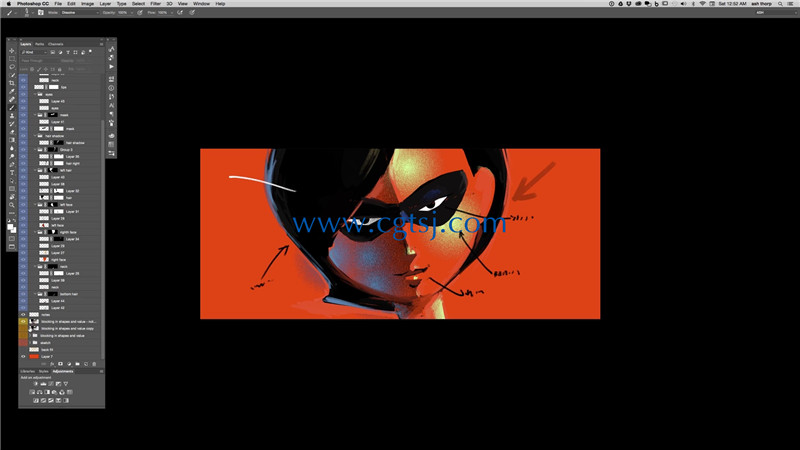Select the Pen tool
Screen dimensions: 800x450
12,165
